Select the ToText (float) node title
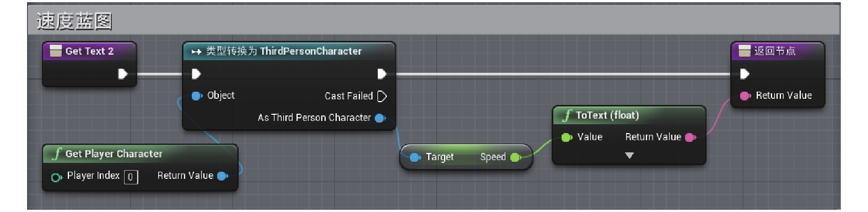The image size is (868, 212). pyautogui.click(x=607, y=115)
